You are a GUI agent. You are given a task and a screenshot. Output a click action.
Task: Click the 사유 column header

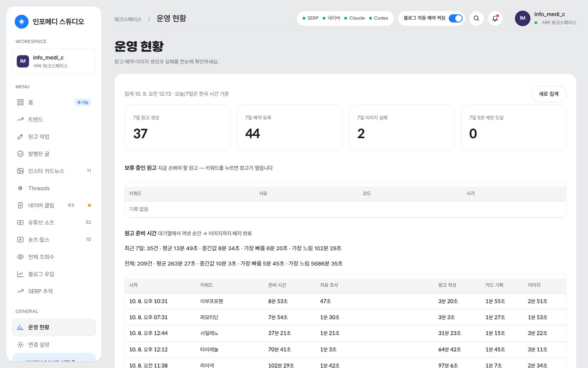[x=263, y=193]
